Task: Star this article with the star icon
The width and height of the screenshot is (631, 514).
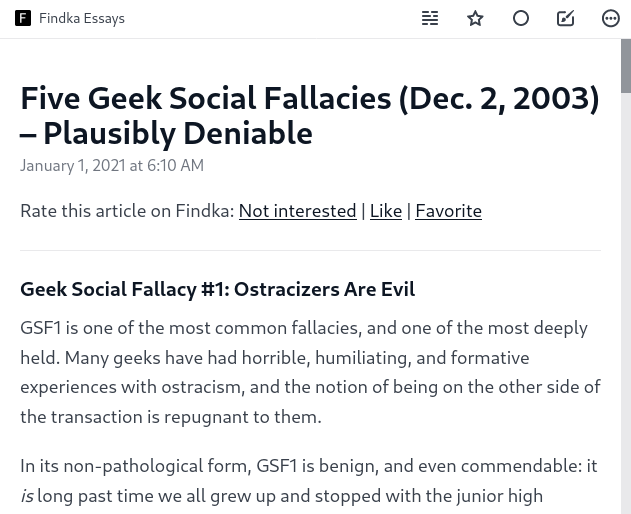Action: coord(475,19)
